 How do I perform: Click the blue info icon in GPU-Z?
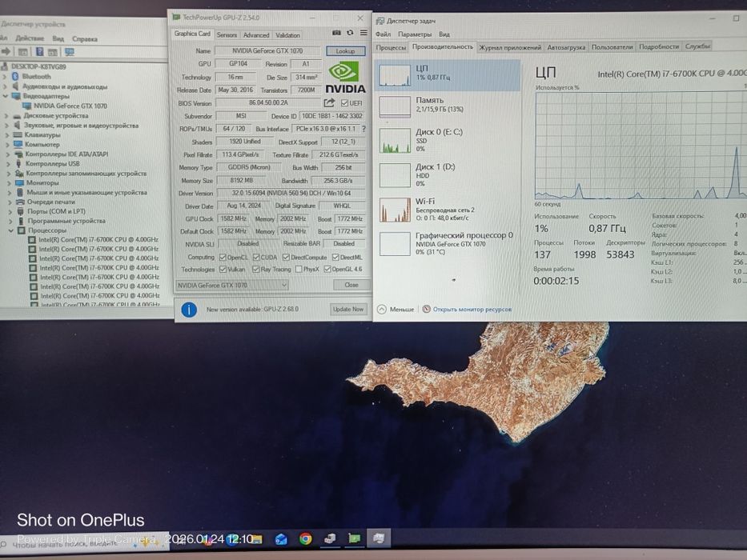coord(189,310)
